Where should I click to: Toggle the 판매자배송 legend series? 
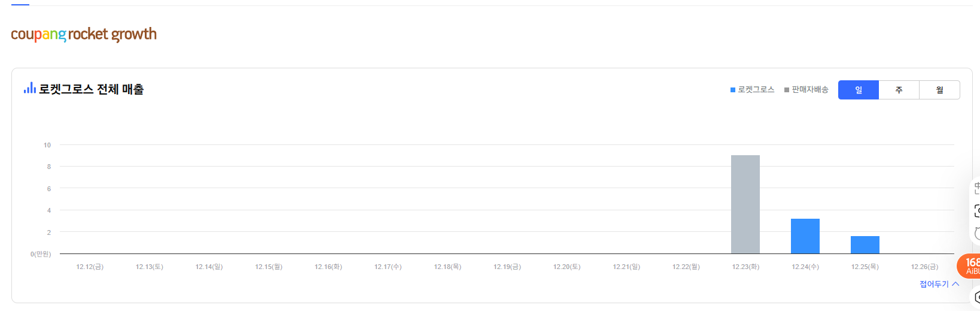(806, 90)
